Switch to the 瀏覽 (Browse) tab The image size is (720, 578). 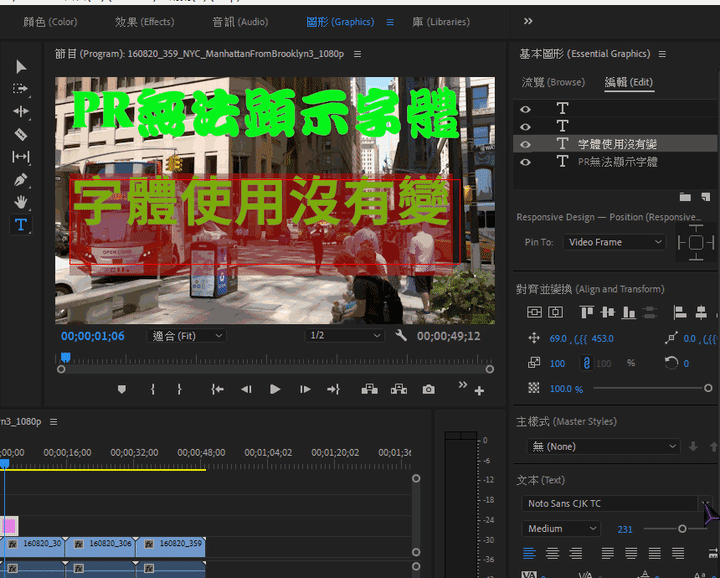pyautogui.click(x=553, y=82)
